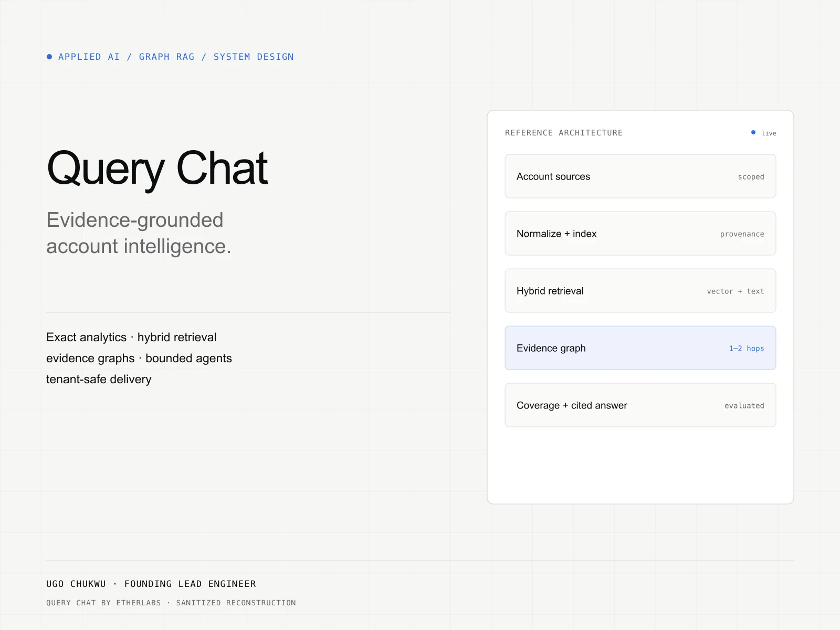
Task: Click the 'Evidence-grounded account intelligence.' subtitle
Action: [139, 233]
